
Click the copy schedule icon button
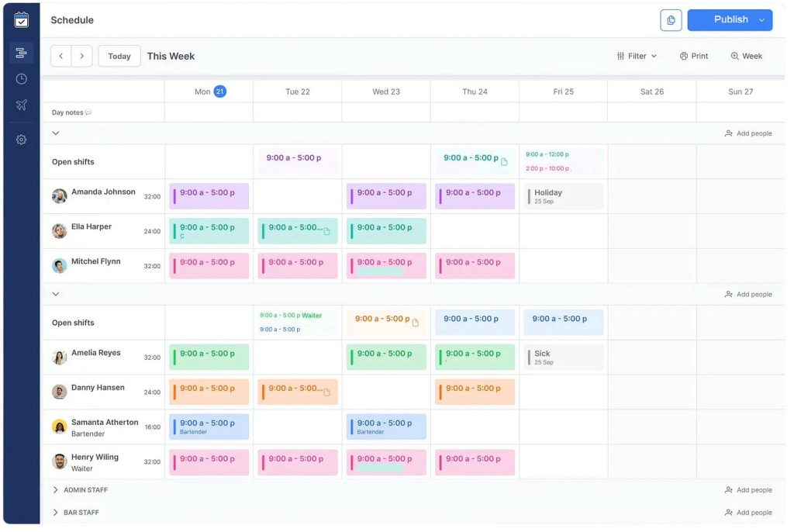[x=671, y=20]
